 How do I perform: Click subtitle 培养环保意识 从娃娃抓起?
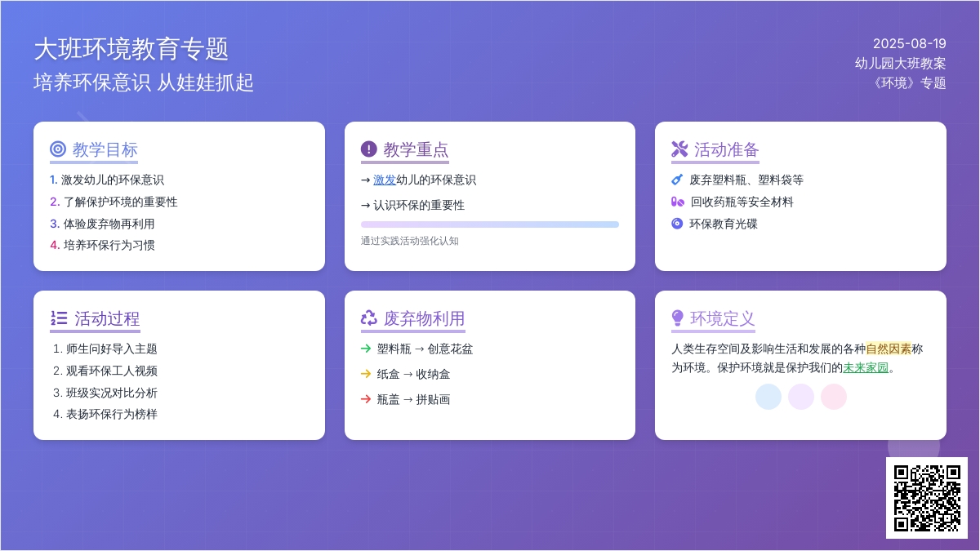click(144, 82)
